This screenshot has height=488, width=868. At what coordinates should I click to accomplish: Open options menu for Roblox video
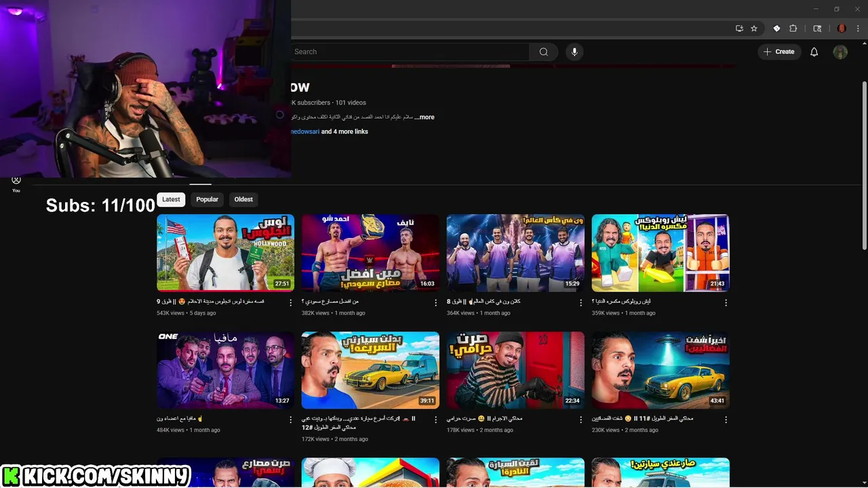point(726,303)
